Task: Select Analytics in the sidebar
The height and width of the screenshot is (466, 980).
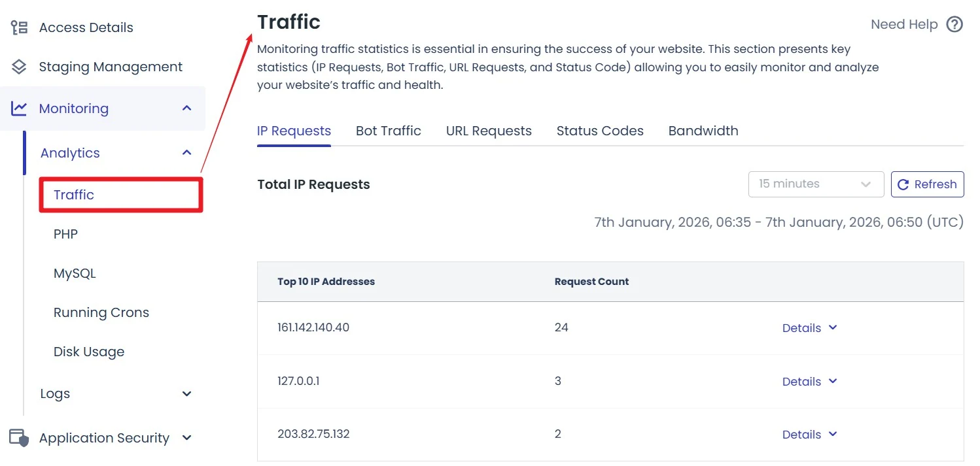Action: click(x=70, y=153)
